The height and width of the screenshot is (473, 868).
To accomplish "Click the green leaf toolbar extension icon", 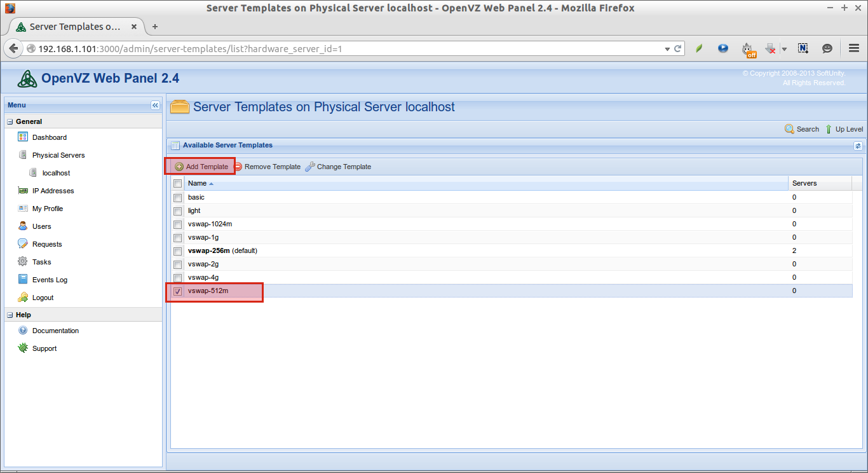I will click(x=699, y=48).
